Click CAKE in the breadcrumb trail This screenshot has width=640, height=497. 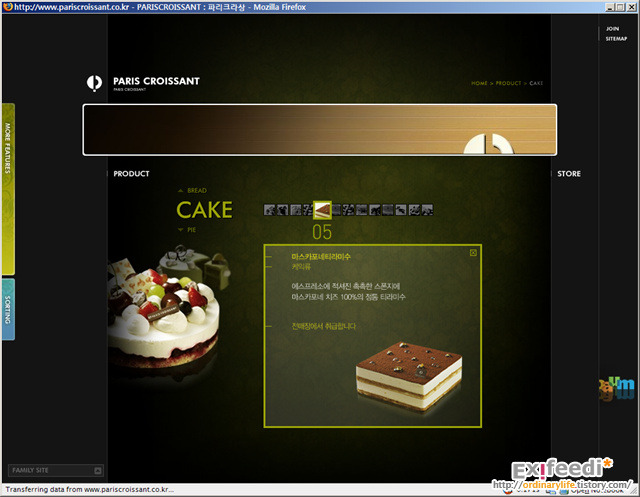536,83
